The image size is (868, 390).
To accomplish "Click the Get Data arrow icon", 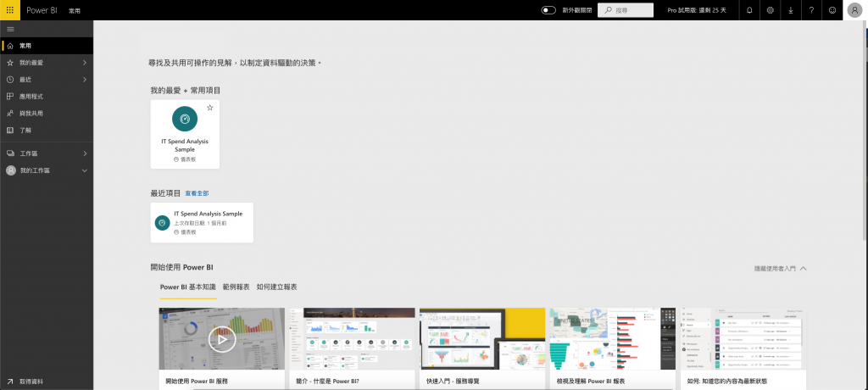I will [x=10, y=382].
